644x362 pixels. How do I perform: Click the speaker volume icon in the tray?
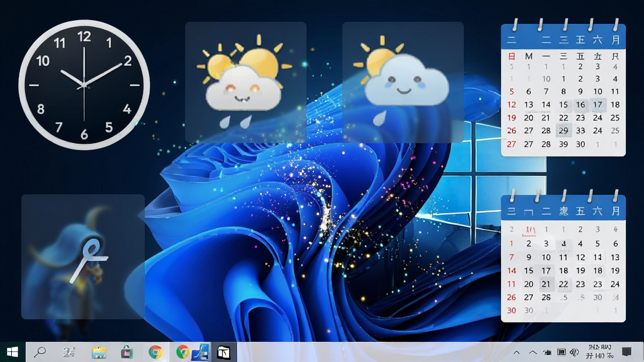click(574, 352)
